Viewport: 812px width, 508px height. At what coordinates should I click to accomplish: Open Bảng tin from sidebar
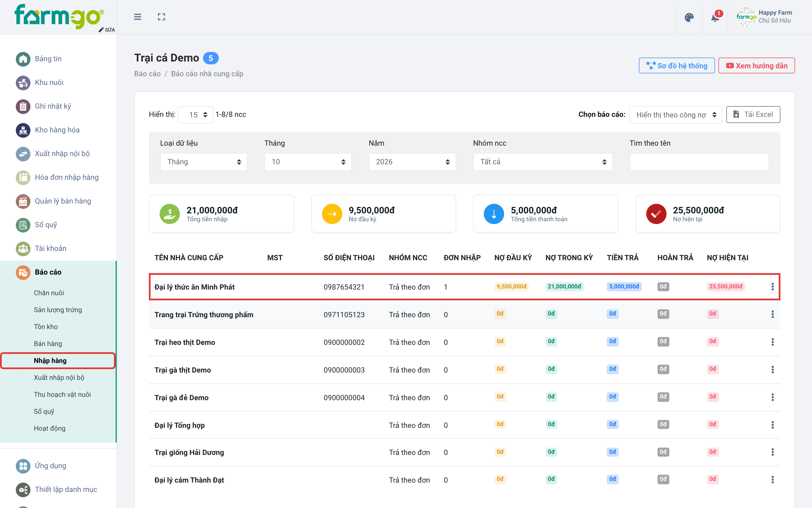39,59
